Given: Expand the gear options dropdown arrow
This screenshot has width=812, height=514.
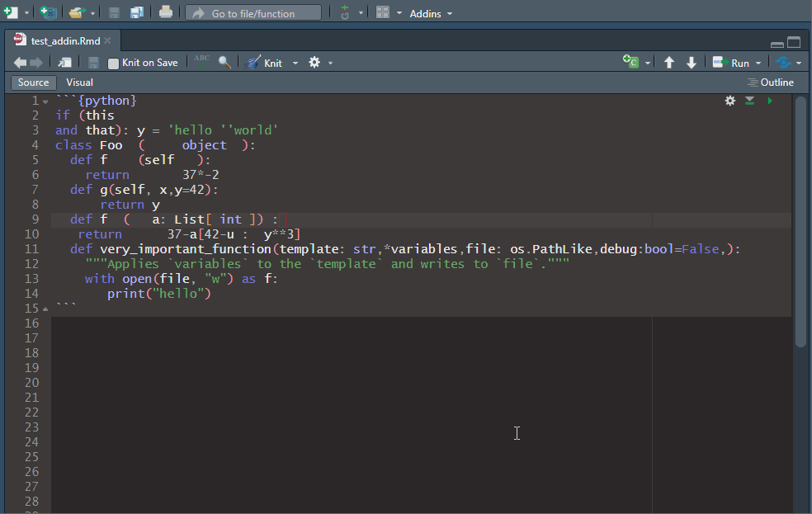Looking at the screenshot, I should point(330,64).
